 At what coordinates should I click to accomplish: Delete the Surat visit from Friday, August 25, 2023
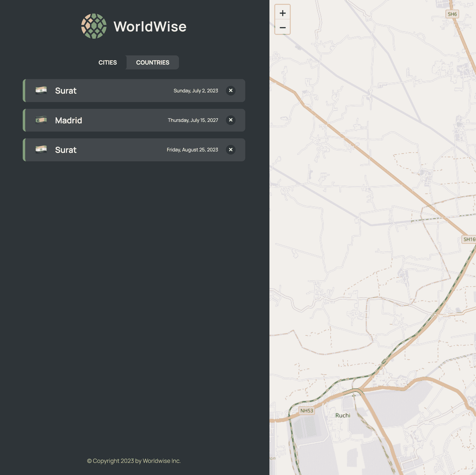tap(231, 149)
